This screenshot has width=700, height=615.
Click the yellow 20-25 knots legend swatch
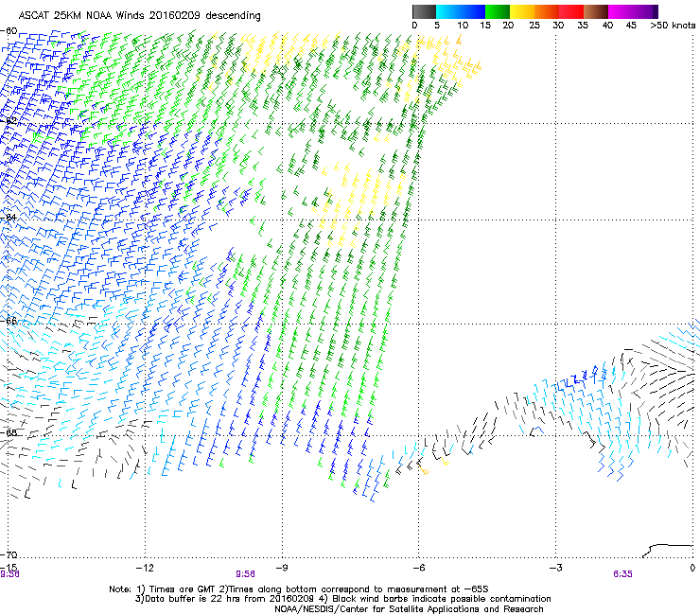coord(522,11)
